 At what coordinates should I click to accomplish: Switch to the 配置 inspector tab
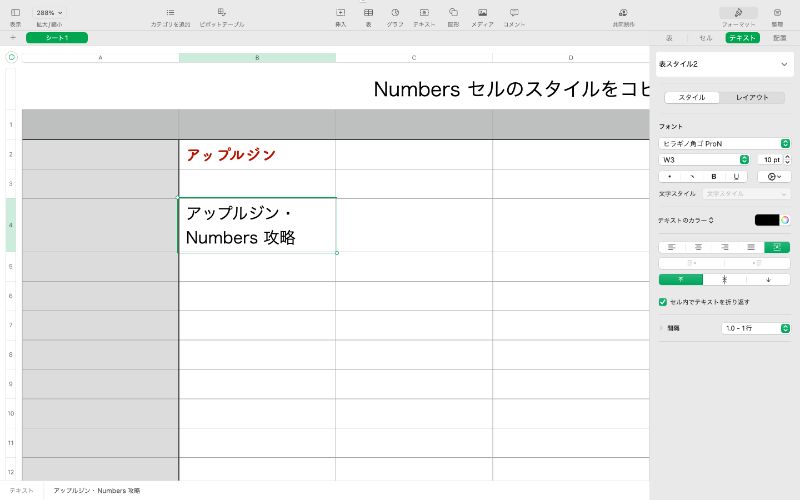pos(780,38)
